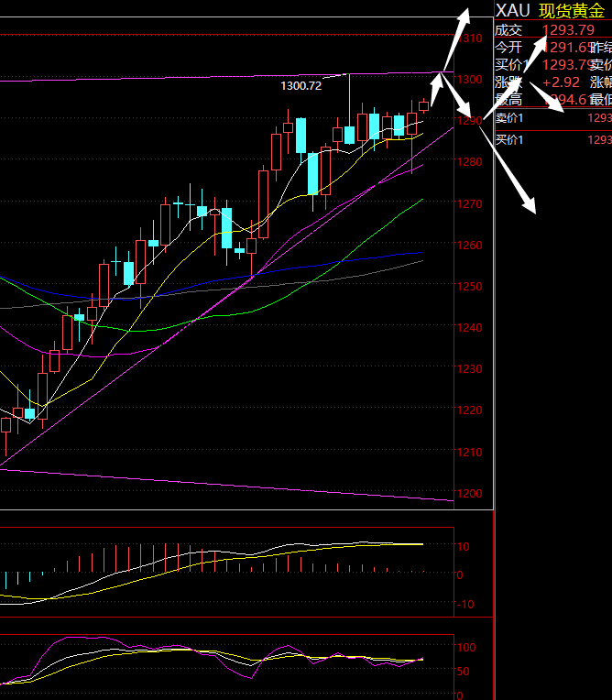Click the 1260 price axis label

[470, 245]
